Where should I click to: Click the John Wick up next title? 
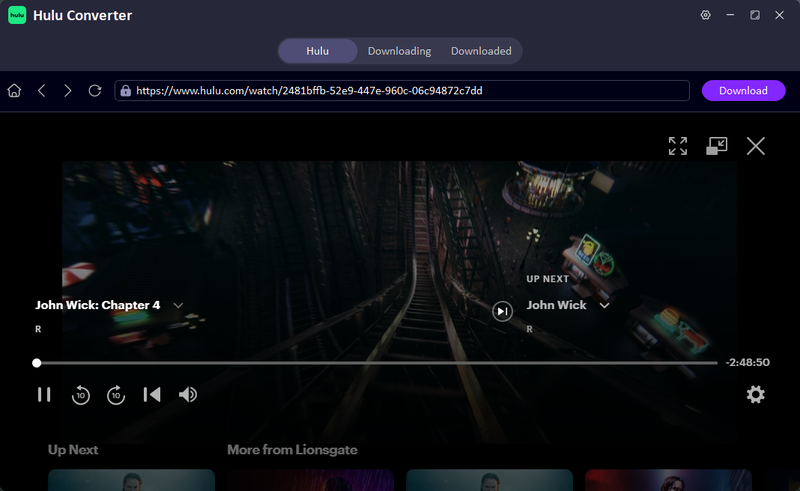click(556, 305)
